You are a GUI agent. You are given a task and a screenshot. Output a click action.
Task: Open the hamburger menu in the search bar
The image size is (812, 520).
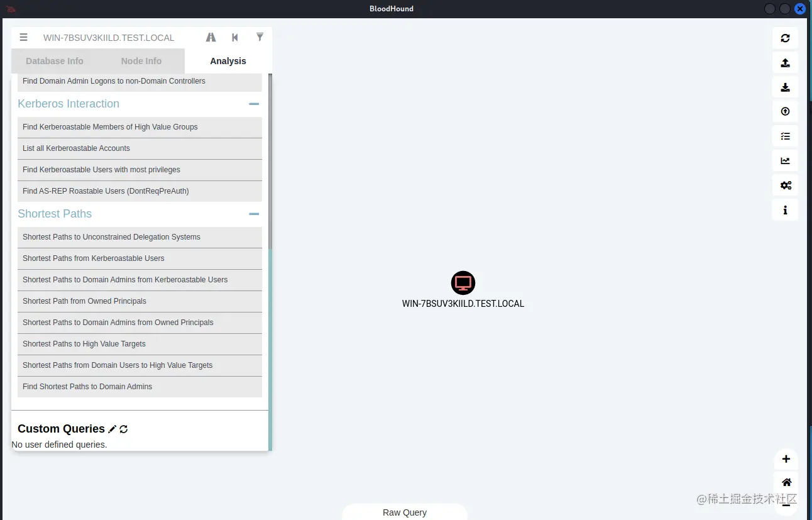pos(23,37)
